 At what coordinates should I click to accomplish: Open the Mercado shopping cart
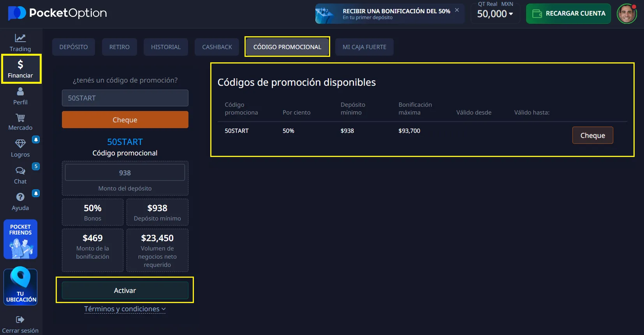[20, 122]
